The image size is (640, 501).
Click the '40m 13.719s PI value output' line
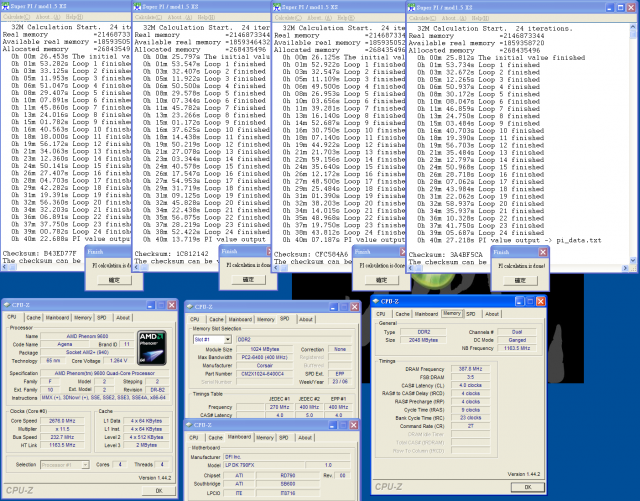(x=205, y=239)
